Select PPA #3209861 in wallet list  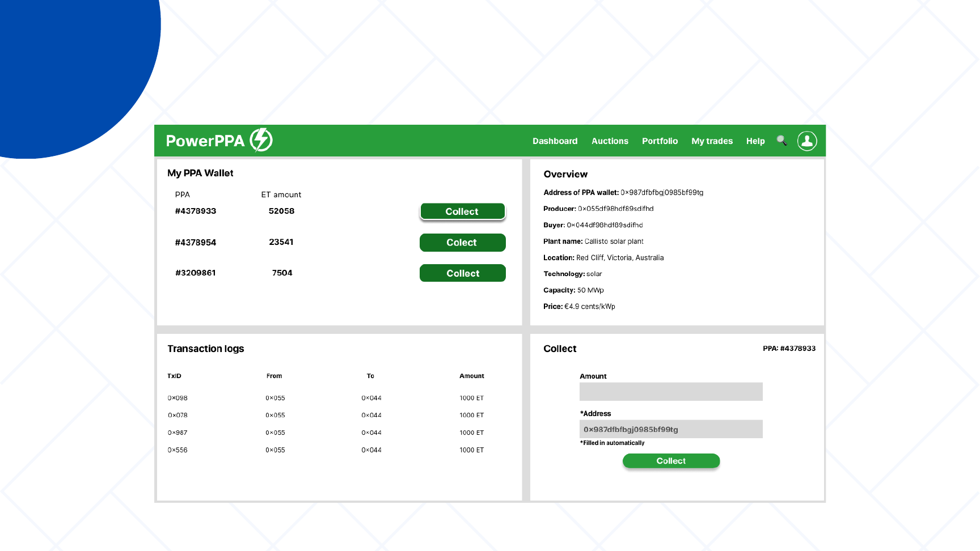196,273
